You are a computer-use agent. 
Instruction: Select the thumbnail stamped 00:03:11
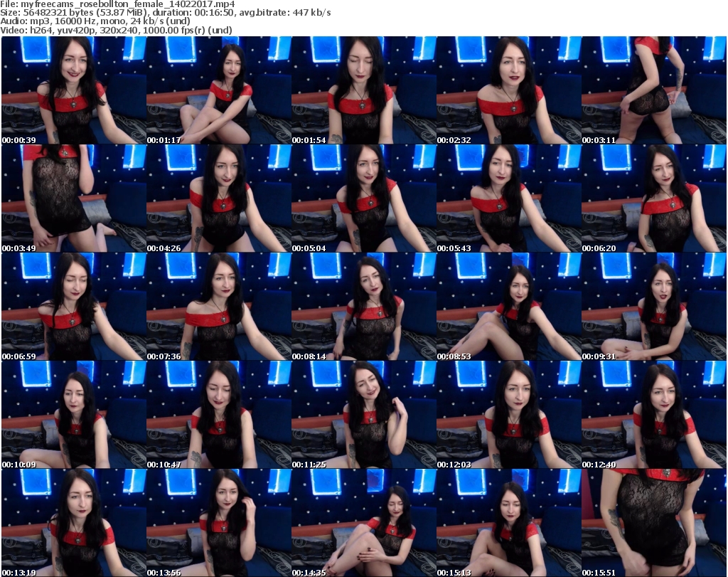coord(654,90)
